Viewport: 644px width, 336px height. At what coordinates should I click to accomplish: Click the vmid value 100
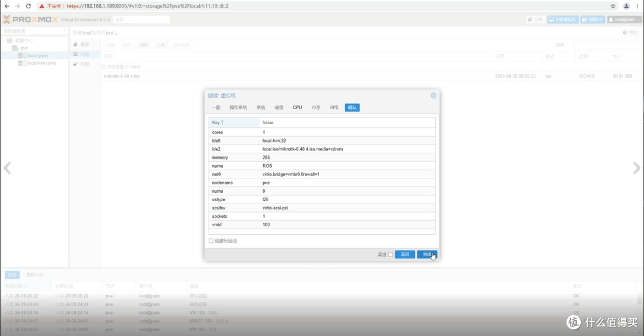(x=266, y=224)
